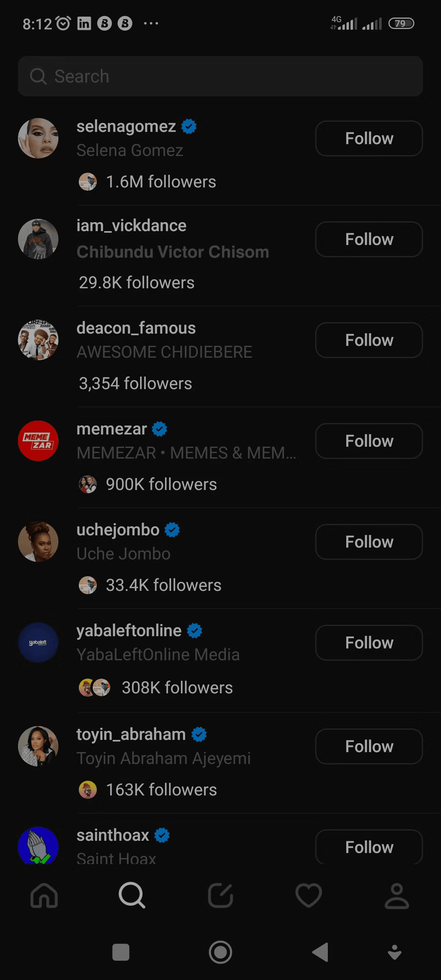Follow selenagomez
Image resolution: width=441 pixels, height=980 pixels.
click(x=369, y=138)
